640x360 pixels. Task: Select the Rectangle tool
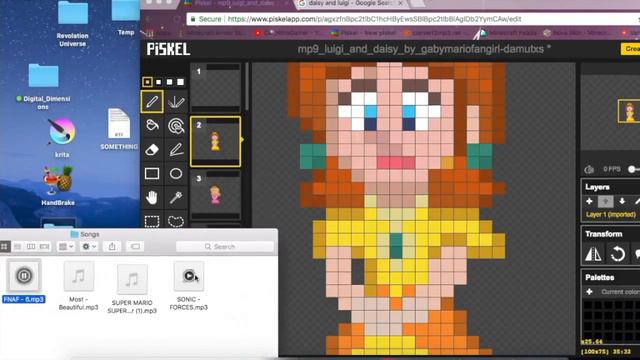coord(152,173)
